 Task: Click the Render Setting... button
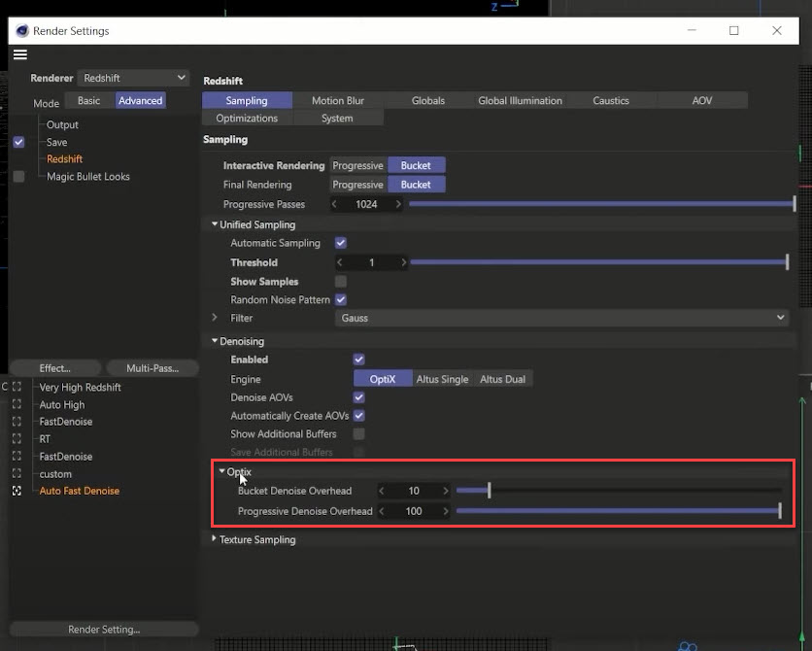point(104,630)
